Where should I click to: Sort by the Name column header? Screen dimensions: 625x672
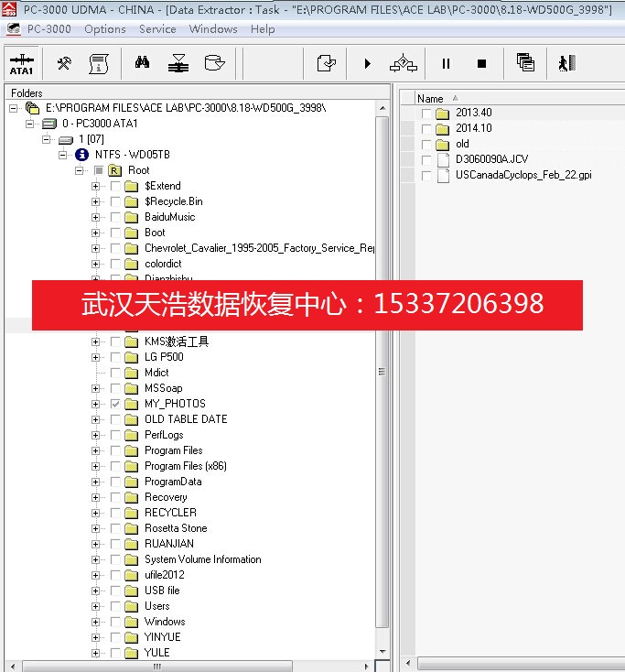pos(430,98)
